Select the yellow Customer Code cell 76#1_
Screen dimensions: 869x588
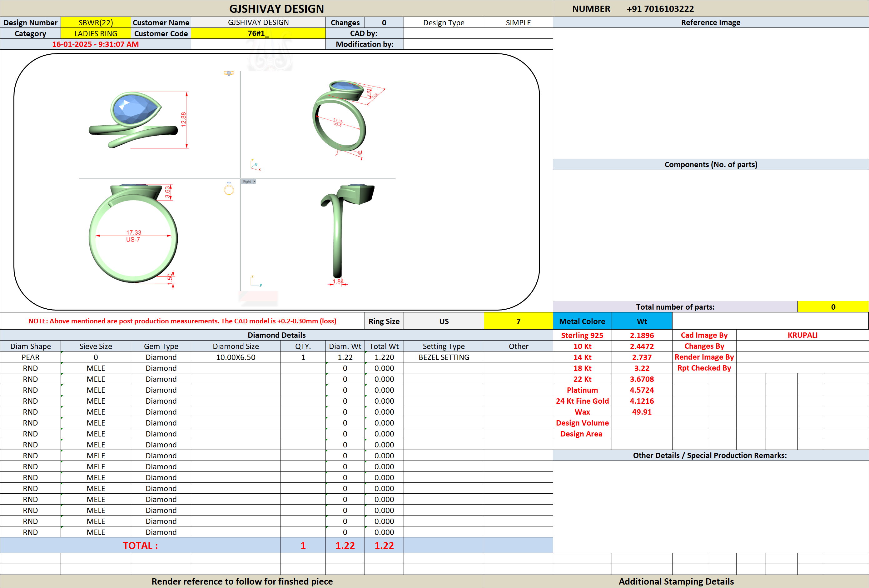[x=258, y=33]
